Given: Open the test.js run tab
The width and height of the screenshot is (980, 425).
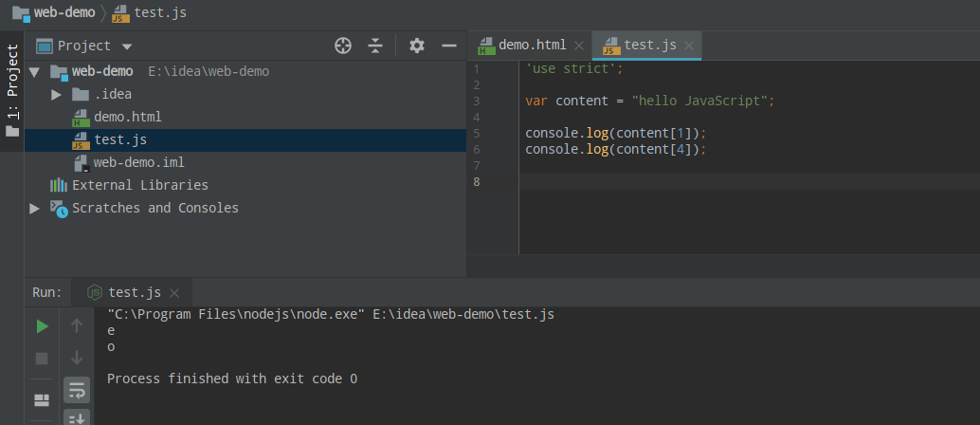Looking at the screenshot, I should (135, 292).
